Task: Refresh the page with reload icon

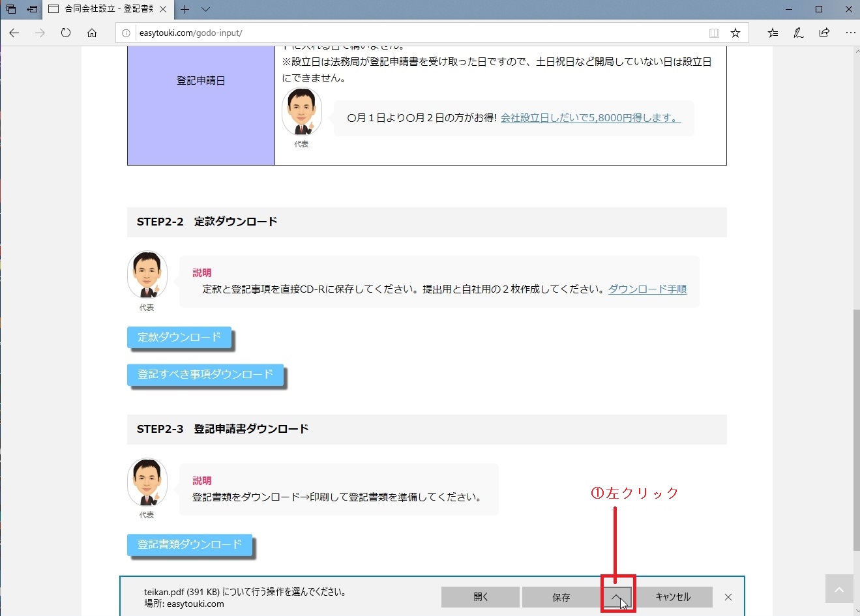Action: point(66,33)
